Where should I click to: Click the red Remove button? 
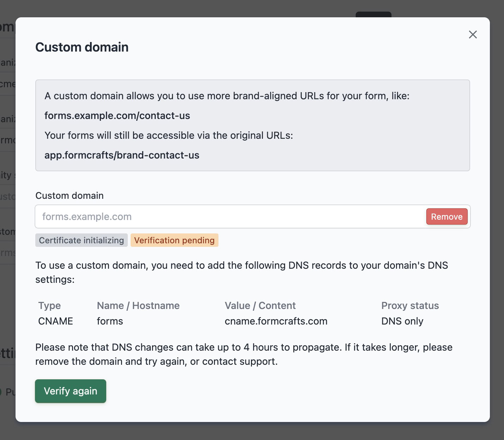pyautogui.click(x=446, y=216)
